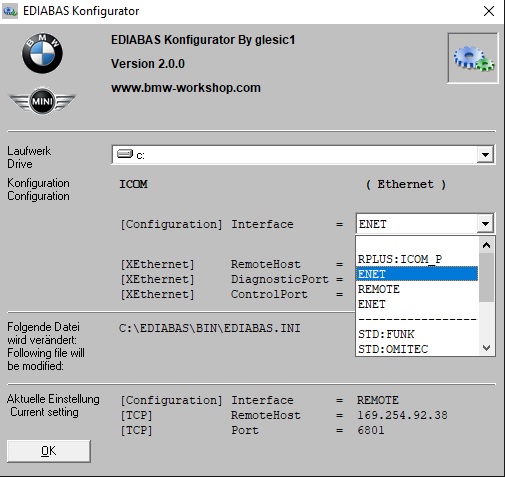Click the list scrollbar up arrow
Screen dimensions: 505x477
486,245
